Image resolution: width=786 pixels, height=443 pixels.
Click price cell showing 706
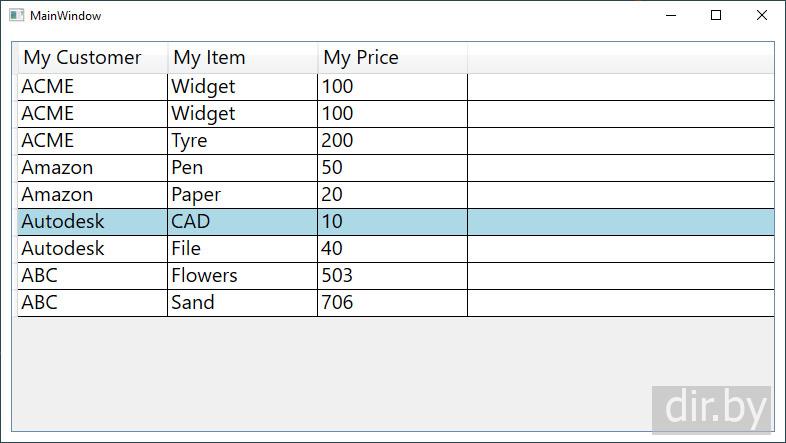[x=392, y=303]
